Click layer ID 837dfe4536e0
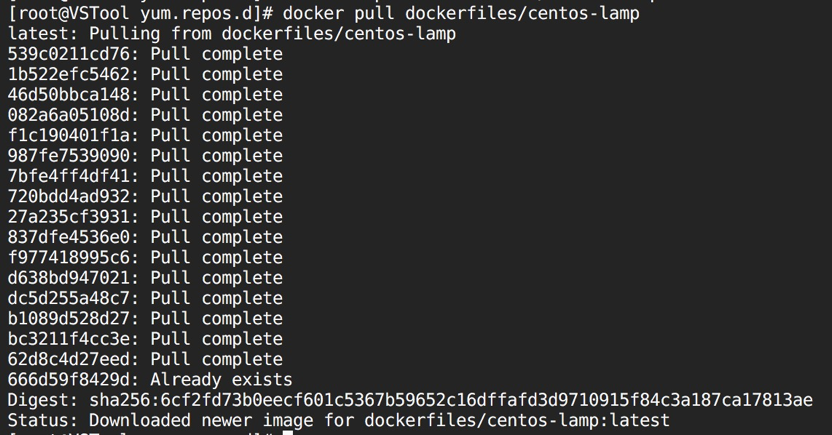832x435 pixels. coord(68,237)
